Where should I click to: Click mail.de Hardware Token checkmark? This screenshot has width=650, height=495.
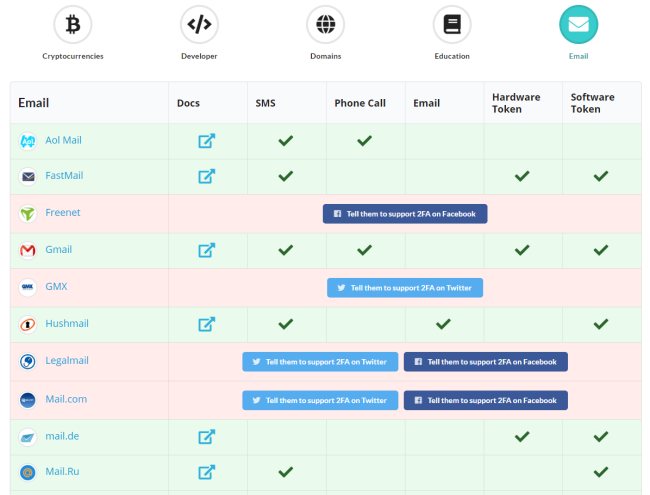click(522, 437)
